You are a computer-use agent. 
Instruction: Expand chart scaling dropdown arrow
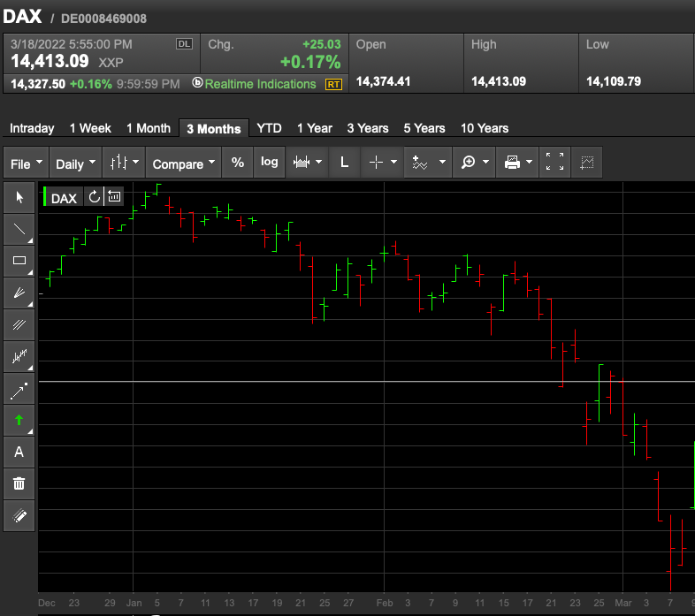tap(318, 163)
